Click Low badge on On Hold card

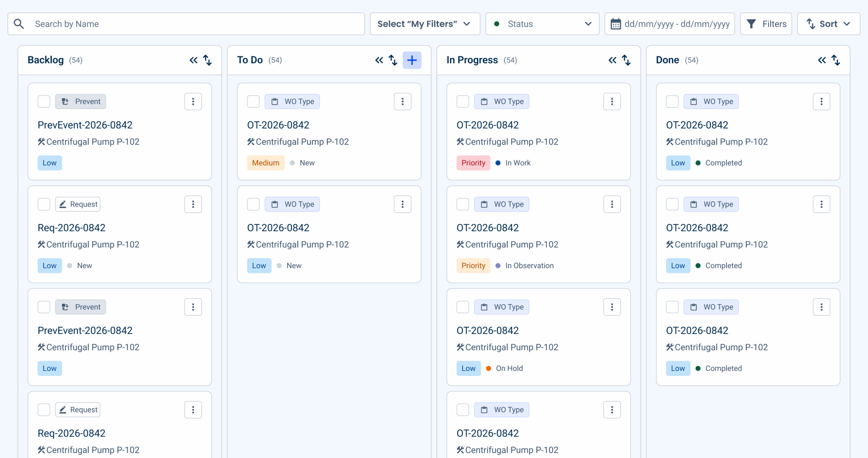(469, 368)
